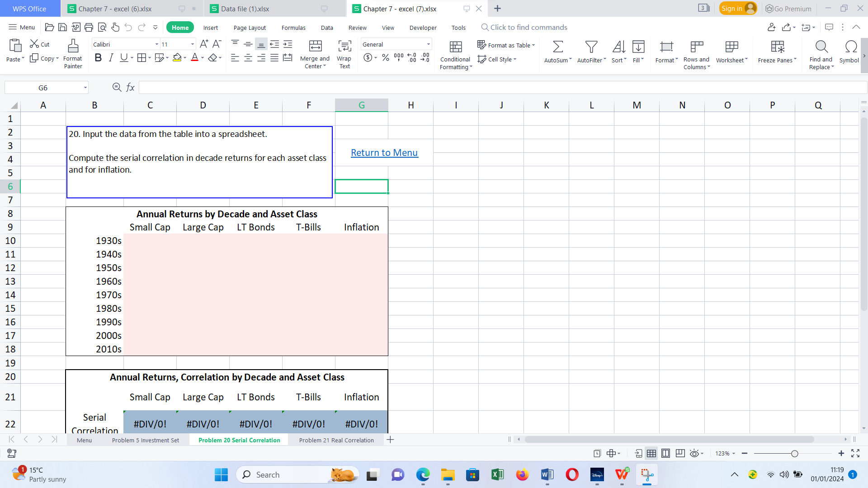
Task: Open the Problem 21 Real Correlation sheet
Action: coord(336,440)
